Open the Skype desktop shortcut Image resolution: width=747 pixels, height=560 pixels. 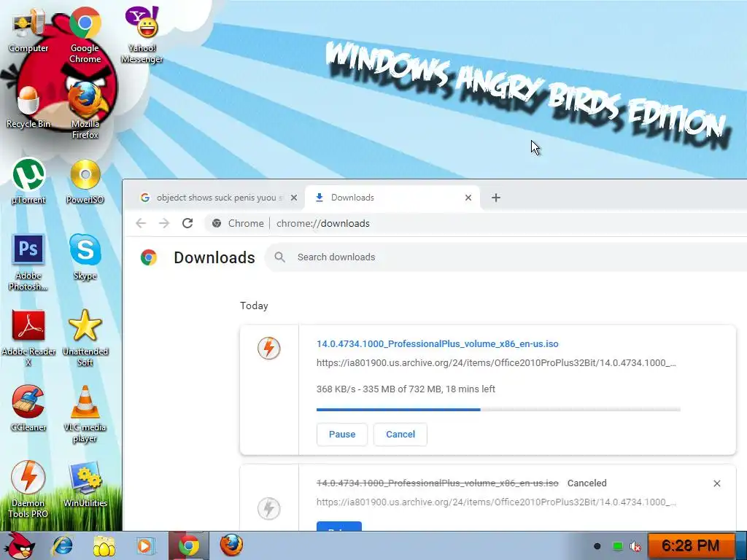point(85,257)
